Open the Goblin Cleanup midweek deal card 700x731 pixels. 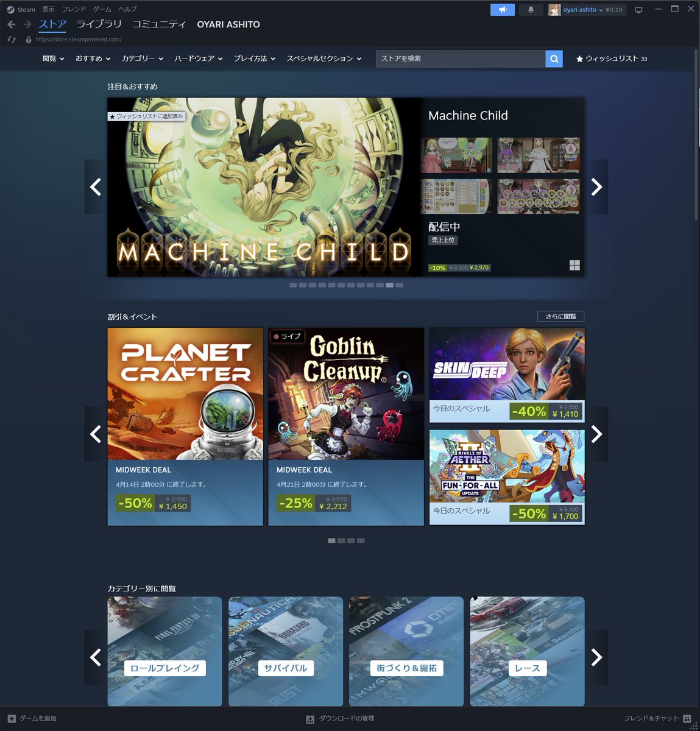click(x=346, y=426)
